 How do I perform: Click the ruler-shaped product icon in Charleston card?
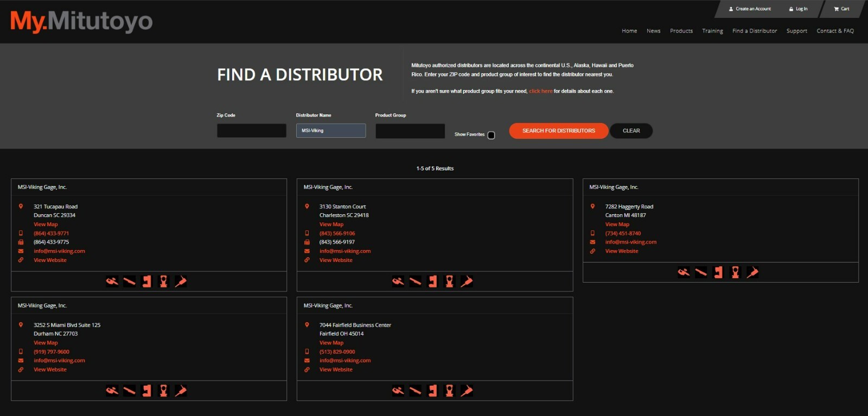(415, 281)
